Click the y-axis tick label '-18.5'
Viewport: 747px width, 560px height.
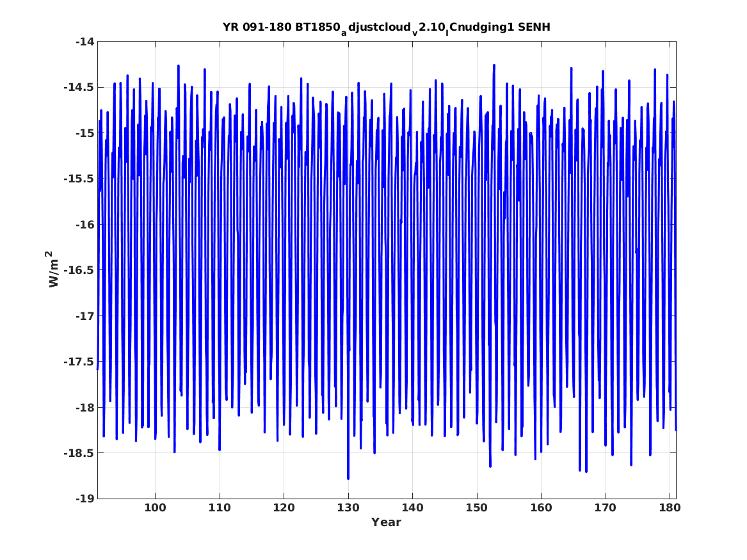79,453
